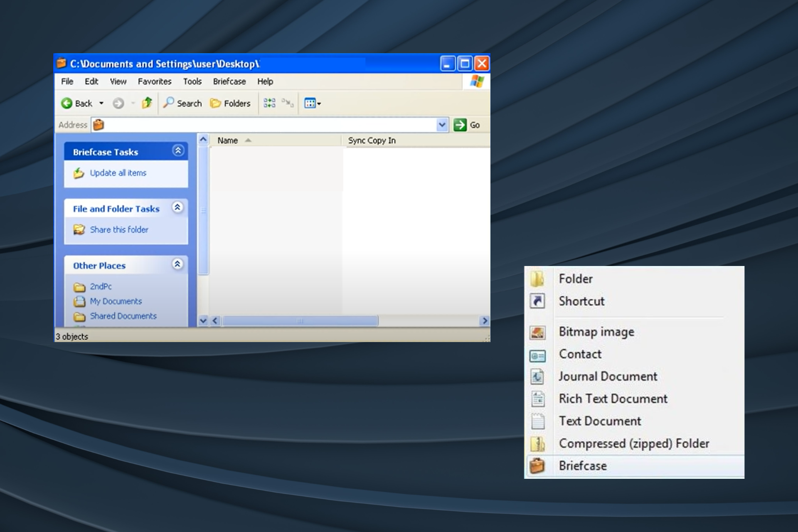The width and height of the screenshot is (798, 532).
Task: Open the Tools menu
Action: pos(192,81)
